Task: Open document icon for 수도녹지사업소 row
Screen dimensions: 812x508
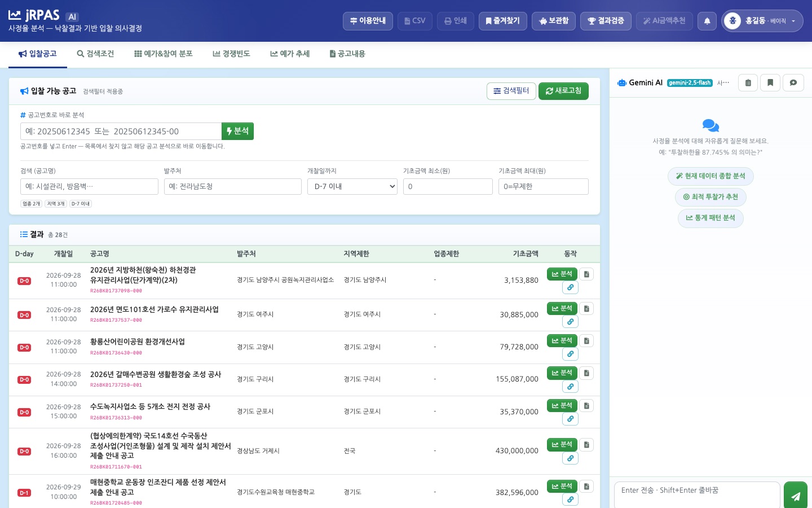Action: coord(586,406)
